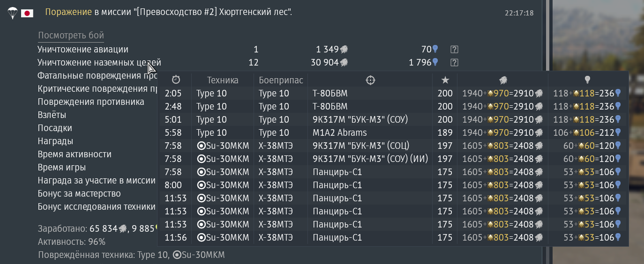The height and width of the screenshot is (264, 644).
Task: Select the Боеприпас column header
Action: point(281,80)
